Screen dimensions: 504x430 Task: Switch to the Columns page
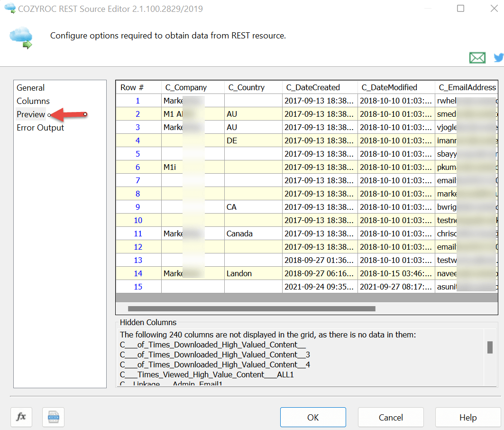[33, 101]
